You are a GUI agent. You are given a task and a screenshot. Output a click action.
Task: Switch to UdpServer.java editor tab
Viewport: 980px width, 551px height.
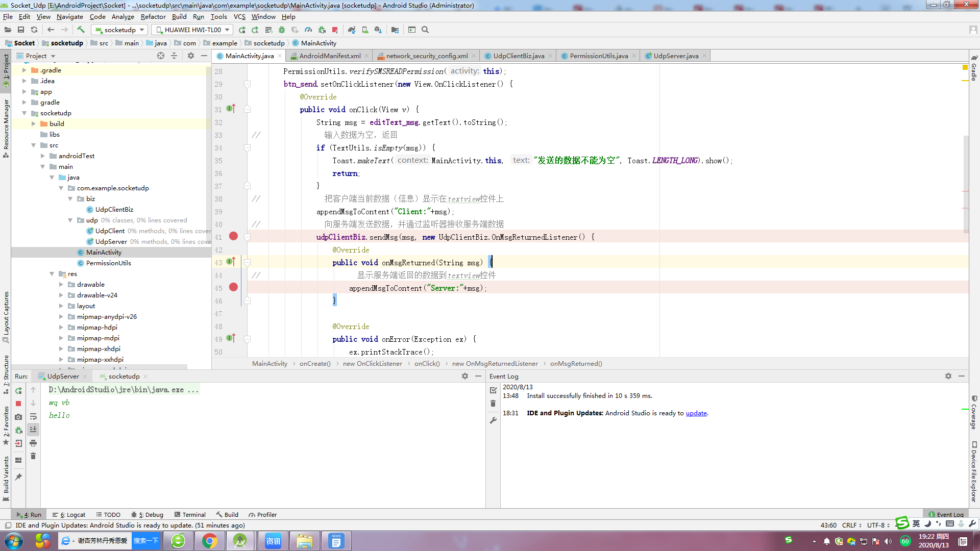(676, 56)
